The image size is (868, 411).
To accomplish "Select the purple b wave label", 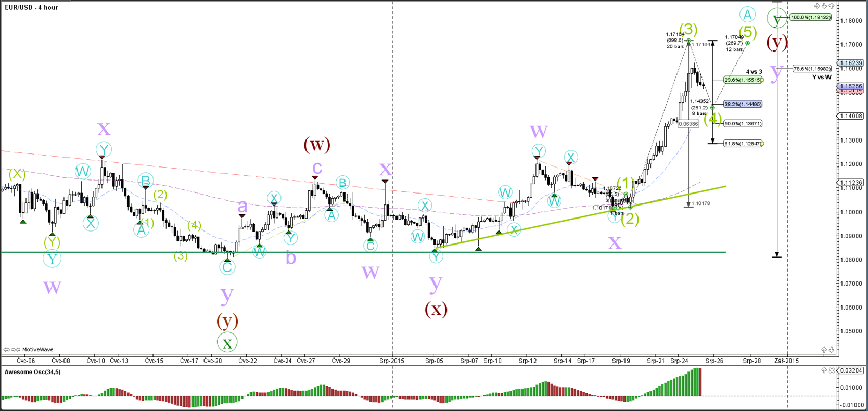I will pos(291,256).
